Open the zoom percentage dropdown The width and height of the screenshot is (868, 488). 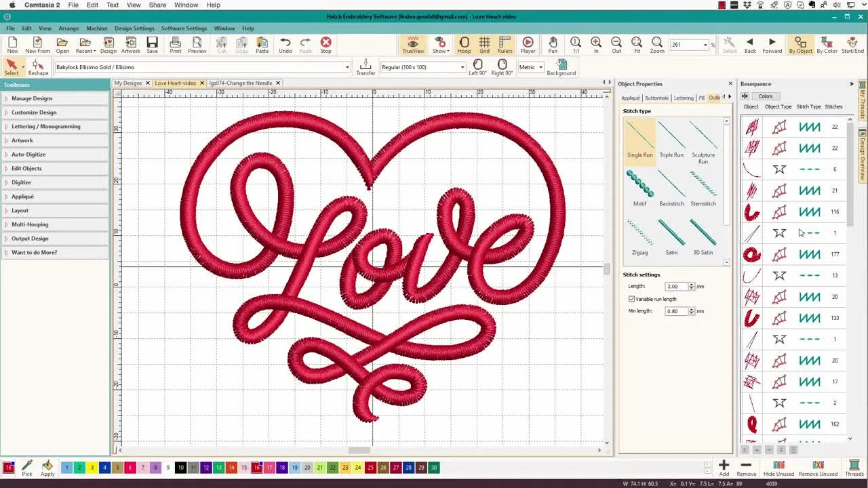tap(705, 45)
